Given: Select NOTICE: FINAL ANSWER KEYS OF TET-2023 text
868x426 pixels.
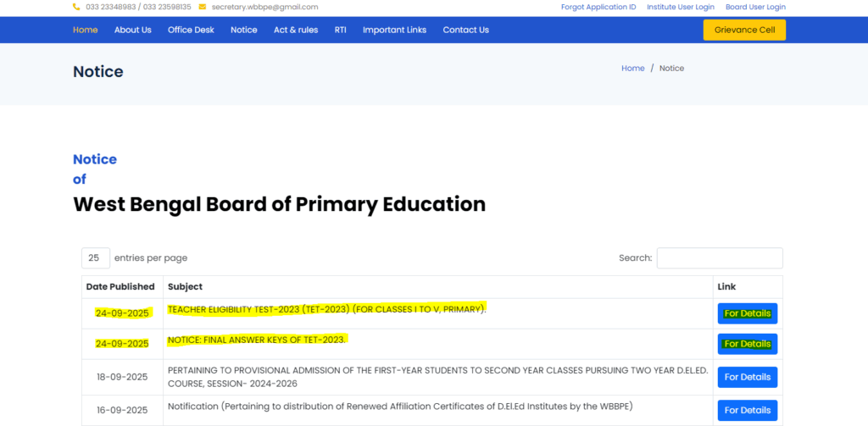Looking at the screenshot, I should [258, 340].
